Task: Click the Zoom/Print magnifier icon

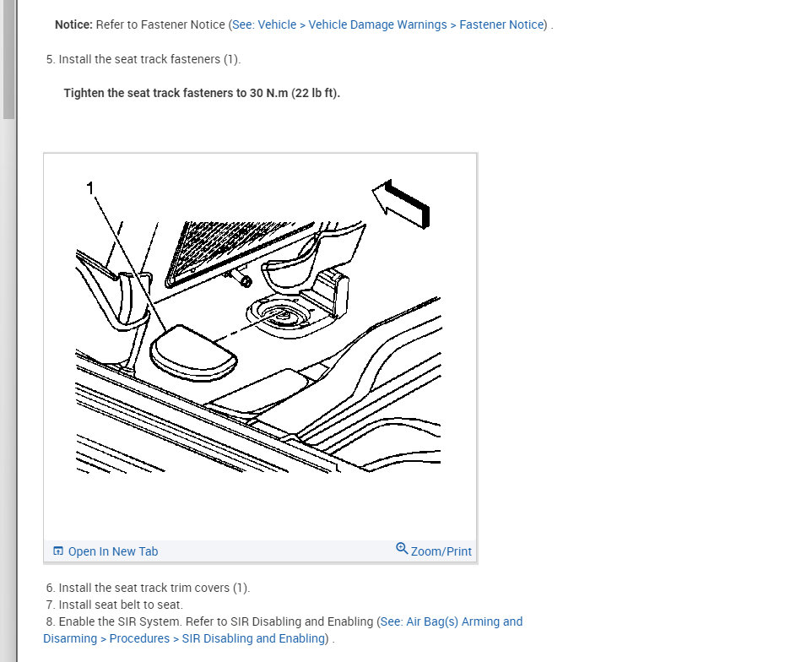Action: [402, 548]
